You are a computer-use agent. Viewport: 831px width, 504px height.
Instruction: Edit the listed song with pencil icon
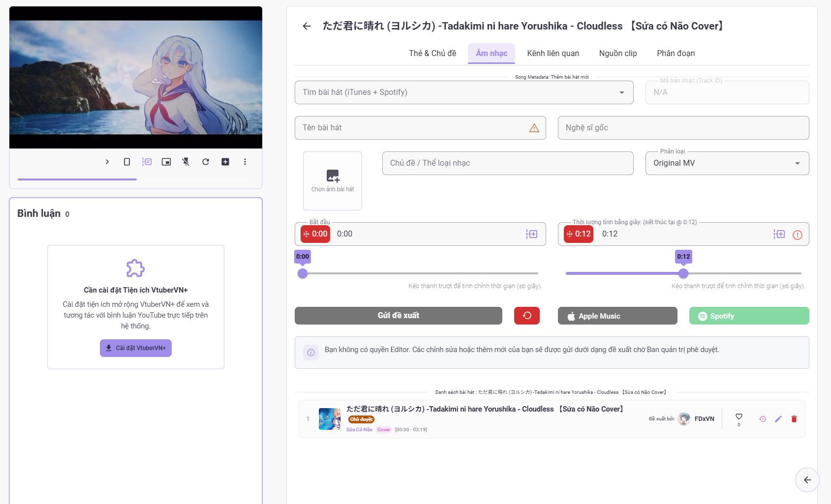point(778,419)
